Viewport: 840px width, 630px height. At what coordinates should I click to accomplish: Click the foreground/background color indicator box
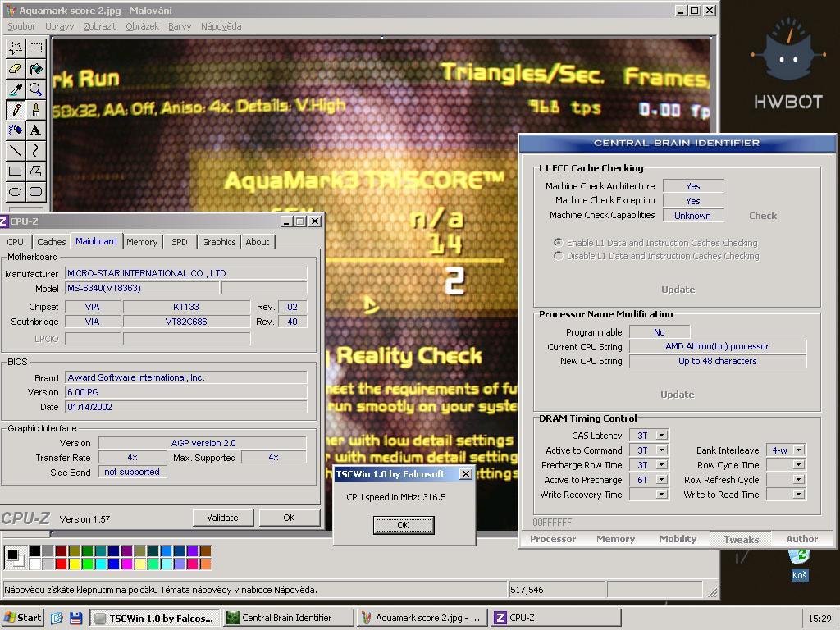[x=15, y=557]
